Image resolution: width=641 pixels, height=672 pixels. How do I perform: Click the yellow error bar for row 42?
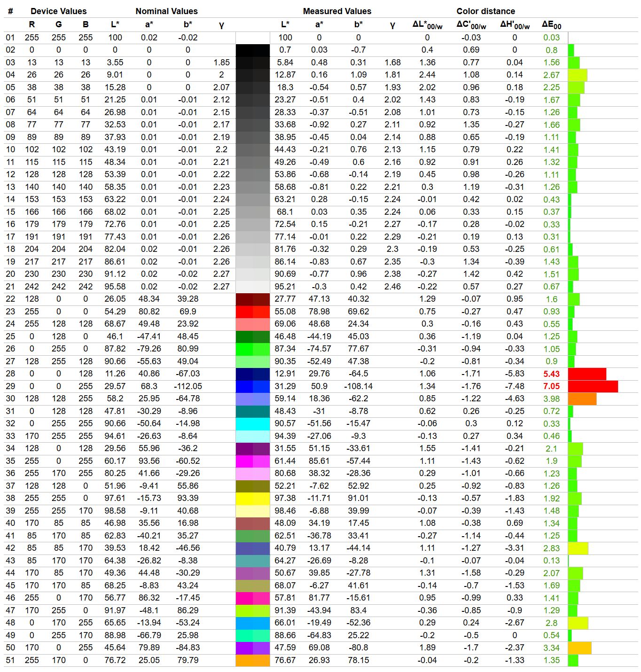click(x=578, y=548)
